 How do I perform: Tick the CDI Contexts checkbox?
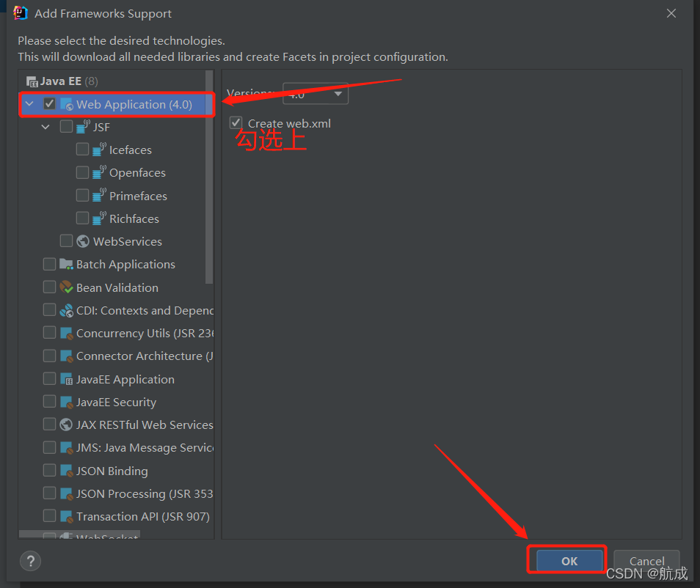[x=50, y=309]
